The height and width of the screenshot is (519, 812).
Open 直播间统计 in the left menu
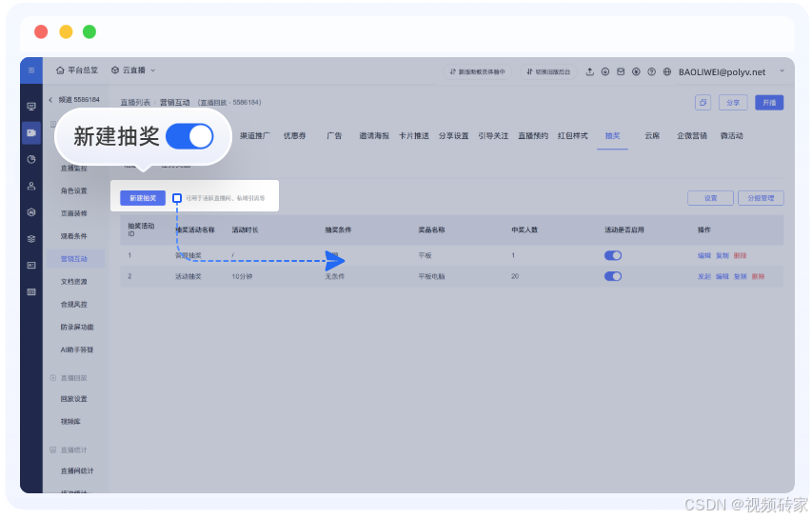pos(77,470)
